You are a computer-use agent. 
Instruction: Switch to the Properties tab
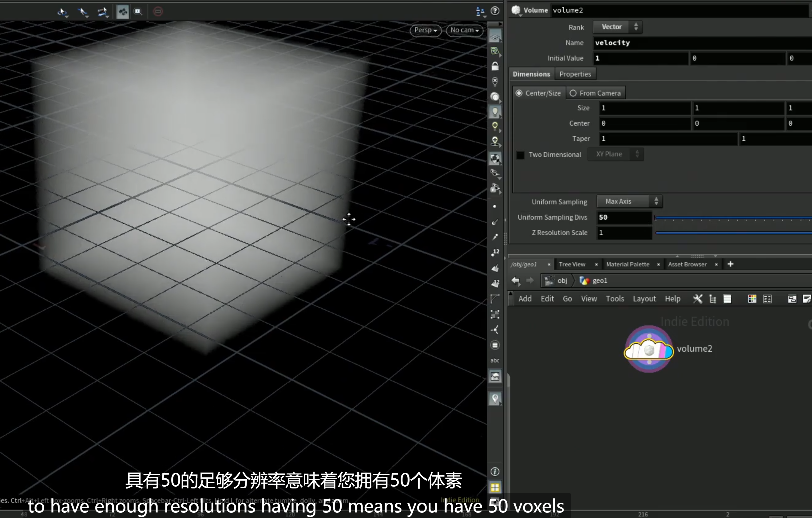(x=575, y=74)
